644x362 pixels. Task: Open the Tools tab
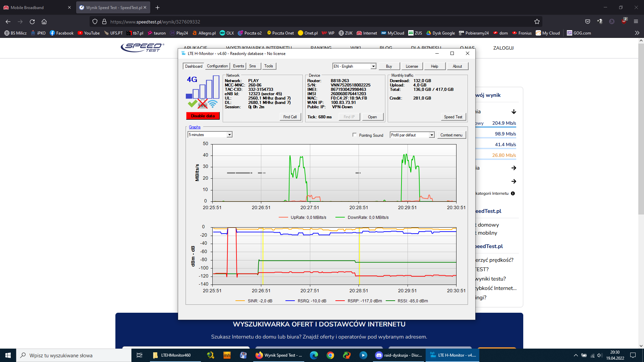click(x=269, y=66)
